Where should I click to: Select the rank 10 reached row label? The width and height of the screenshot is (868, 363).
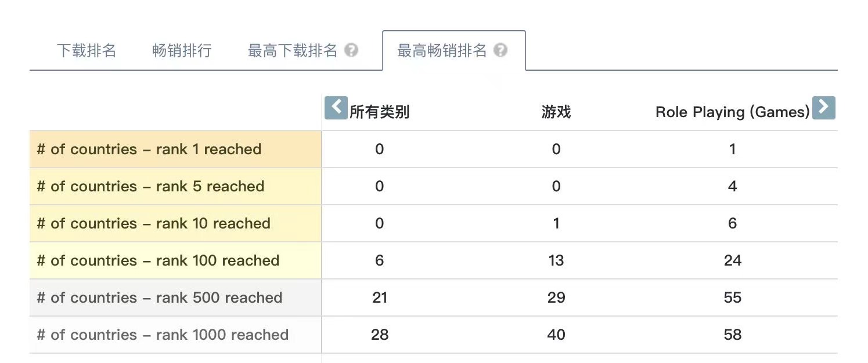click(x=175, y=223)
